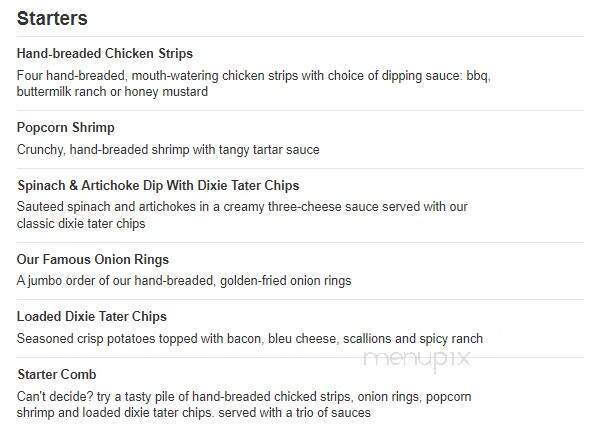
Task: Open the Popcorn Shrimp menu item
Action: (x=66, y=127)
